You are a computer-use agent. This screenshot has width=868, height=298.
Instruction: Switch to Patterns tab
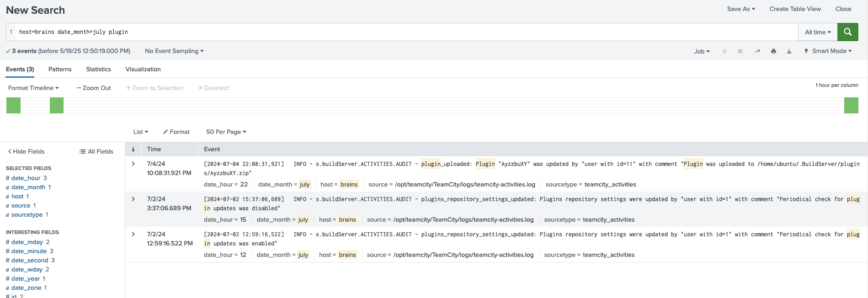click(x=60, y=69)
